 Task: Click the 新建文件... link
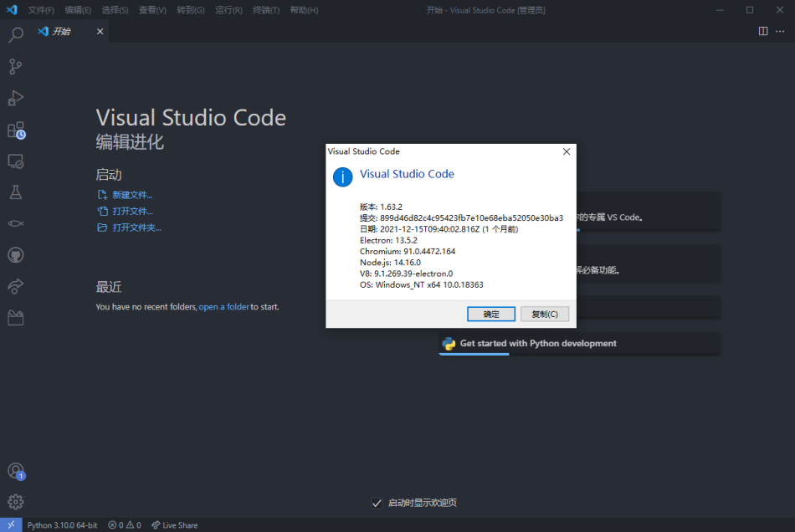click(x=125, y=195)
